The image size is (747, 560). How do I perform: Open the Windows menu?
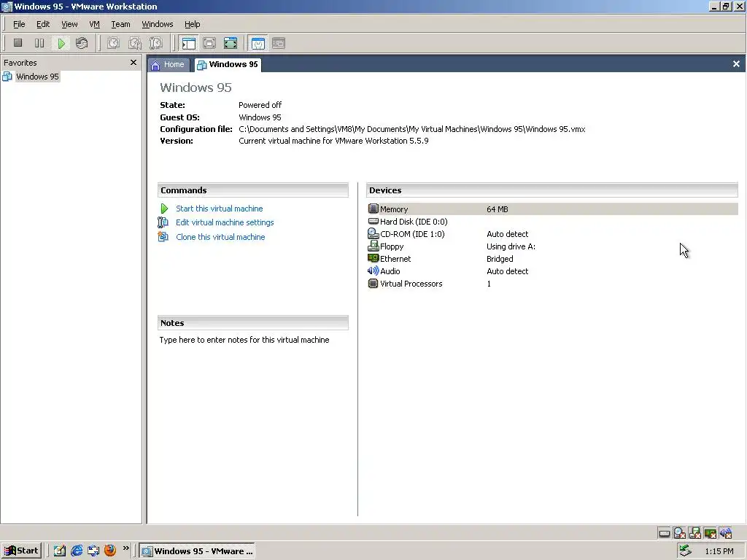point(158,24)
